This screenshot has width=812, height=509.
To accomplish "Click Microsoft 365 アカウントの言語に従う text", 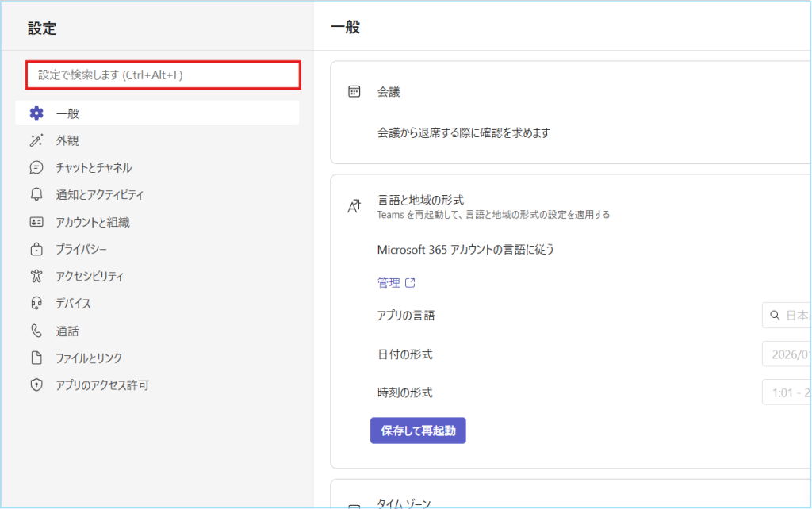I will pyautogui.click(x=465, y=250).
